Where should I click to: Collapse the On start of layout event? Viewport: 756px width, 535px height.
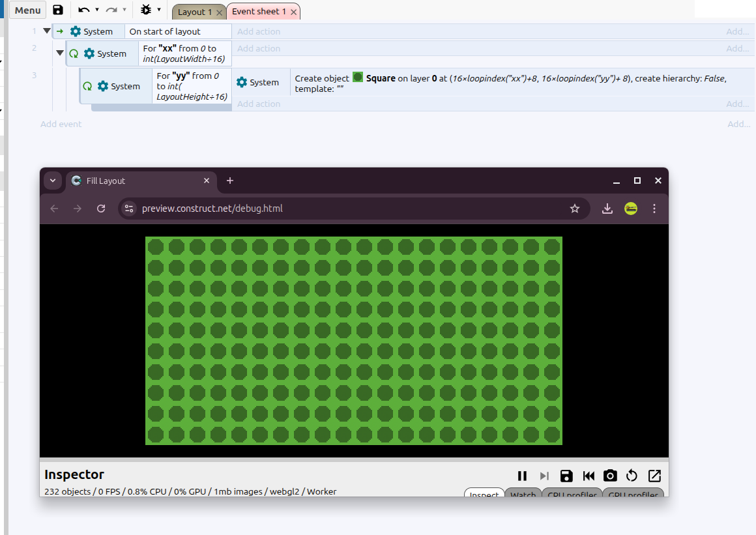(47, 31)
